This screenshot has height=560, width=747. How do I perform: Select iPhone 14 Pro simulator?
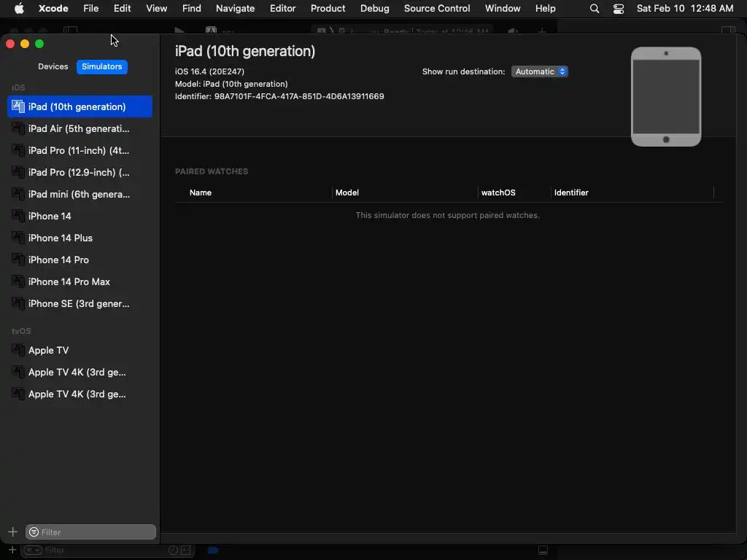(80, 260)
